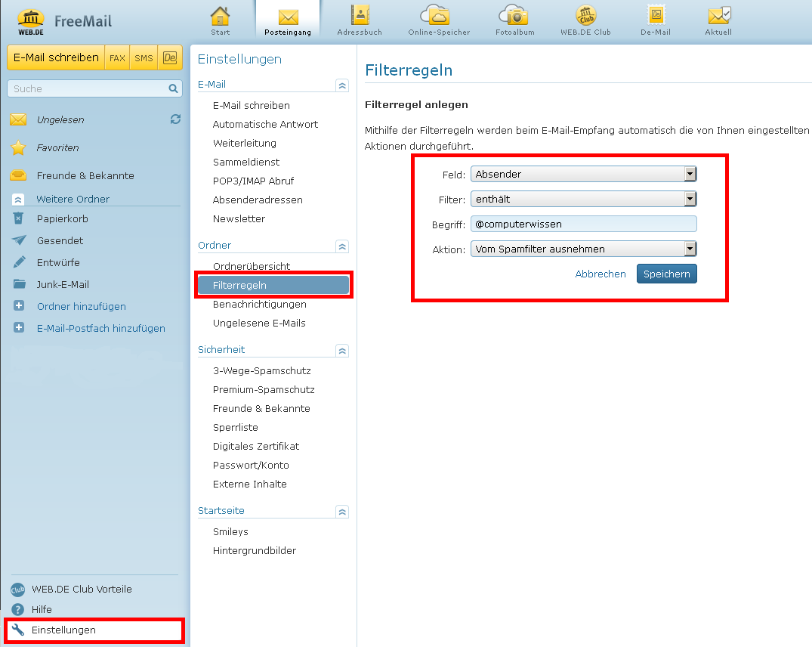The width and height of the screenshot is (812, 647).
Task: Select Sperrliste in settings menu
Action: (235, 427)
